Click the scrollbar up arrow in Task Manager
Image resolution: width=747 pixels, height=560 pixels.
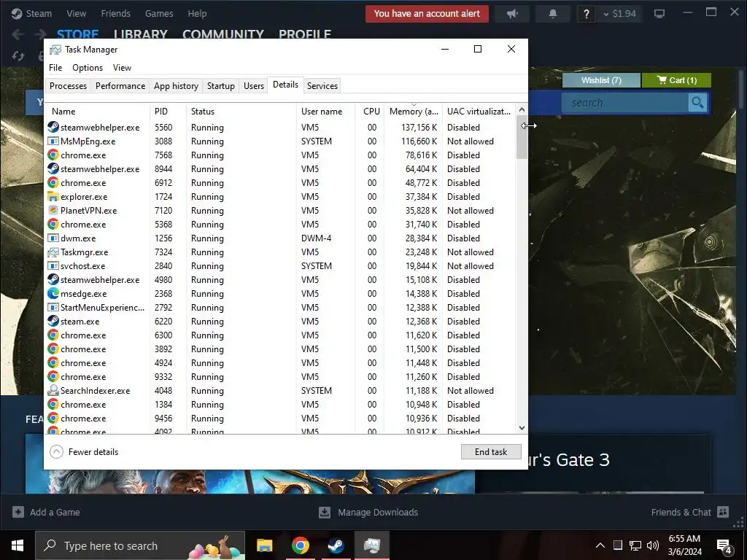[522, 109]
